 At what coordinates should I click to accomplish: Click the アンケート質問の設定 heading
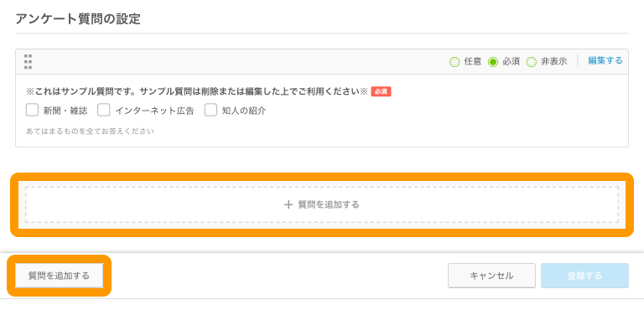pos(78,19)
